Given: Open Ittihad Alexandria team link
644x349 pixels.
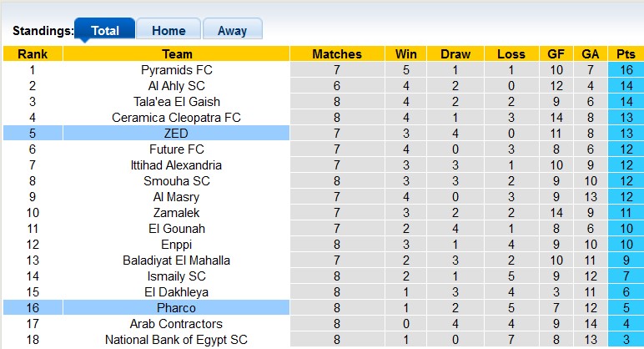Looking at the screenshot, I should point(176,164).
